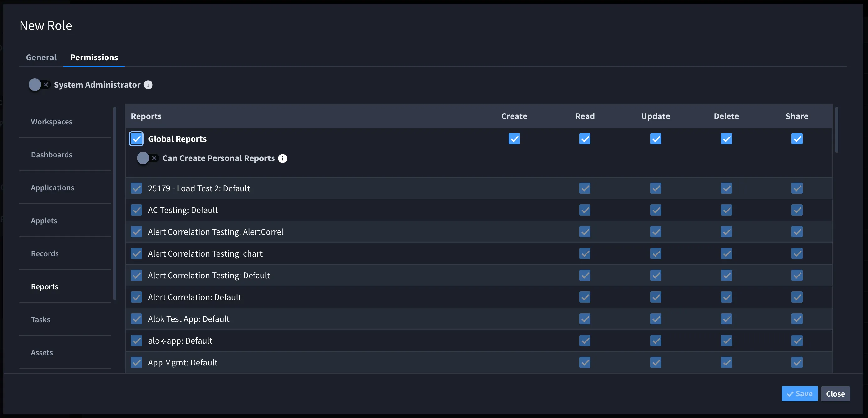Uncheck Update for AC Testing: Default

click(x=656, y=210)
